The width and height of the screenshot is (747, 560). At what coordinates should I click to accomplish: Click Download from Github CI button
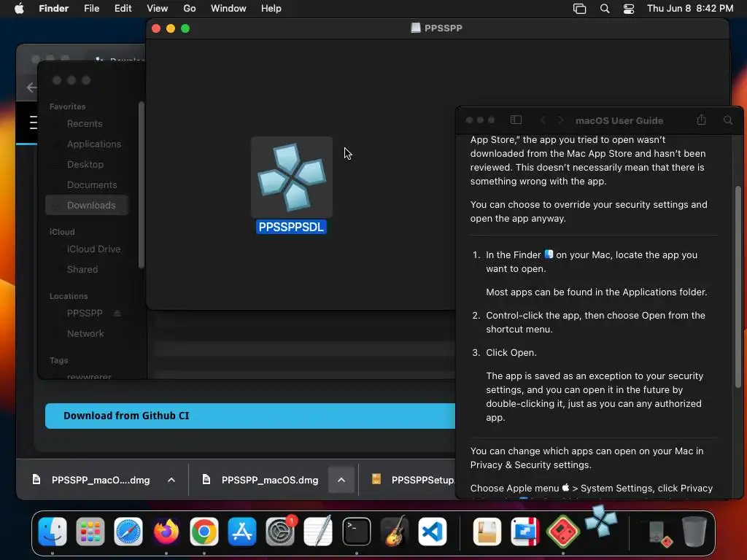(250, 416)
